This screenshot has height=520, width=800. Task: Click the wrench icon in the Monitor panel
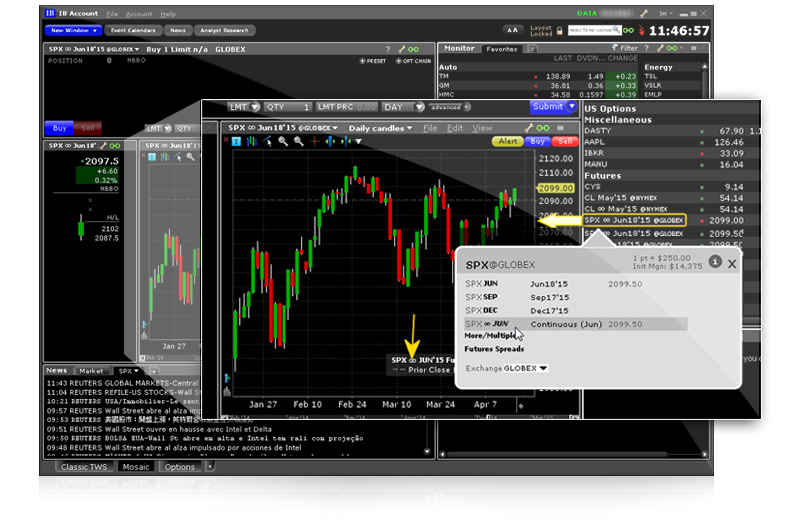pos(660,48)
